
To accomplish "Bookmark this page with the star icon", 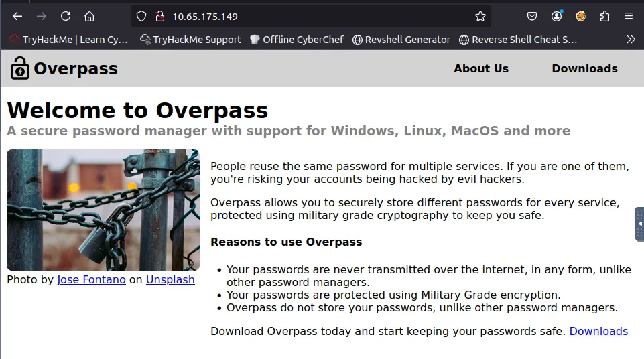I will click(x=480, y=16).
